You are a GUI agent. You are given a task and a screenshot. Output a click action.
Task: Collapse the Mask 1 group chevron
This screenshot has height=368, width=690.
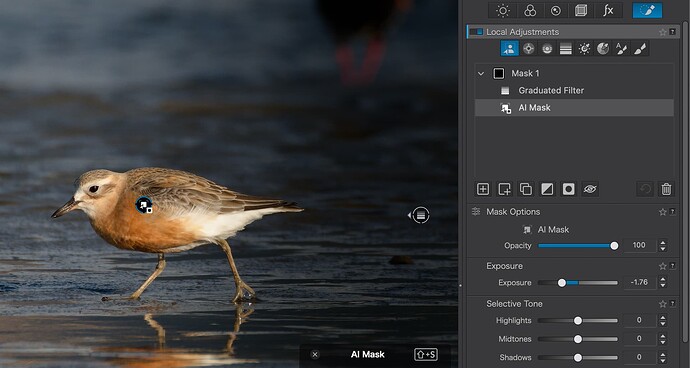tap(481, 74)
